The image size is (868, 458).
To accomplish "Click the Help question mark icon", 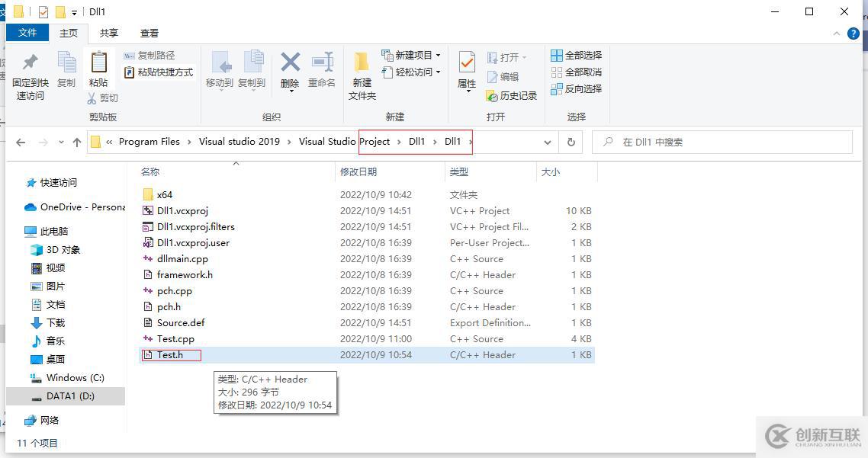I will coord(854,34).
